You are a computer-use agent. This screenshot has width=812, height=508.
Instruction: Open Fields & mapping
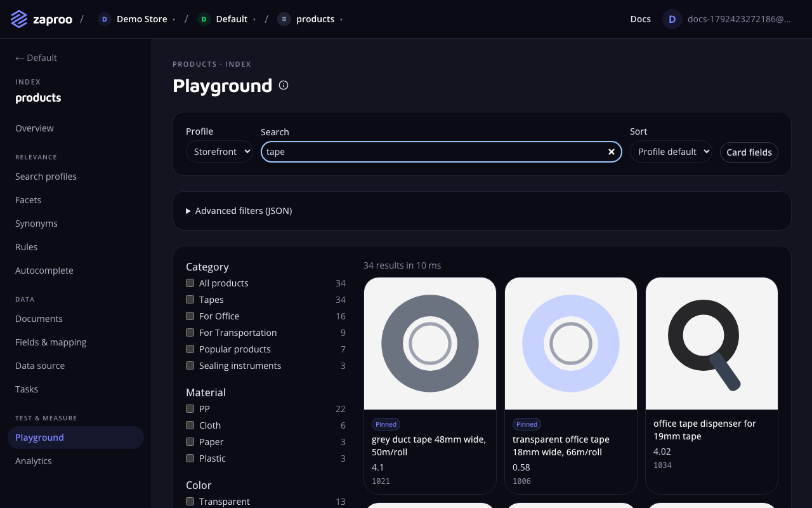[51, 342]
